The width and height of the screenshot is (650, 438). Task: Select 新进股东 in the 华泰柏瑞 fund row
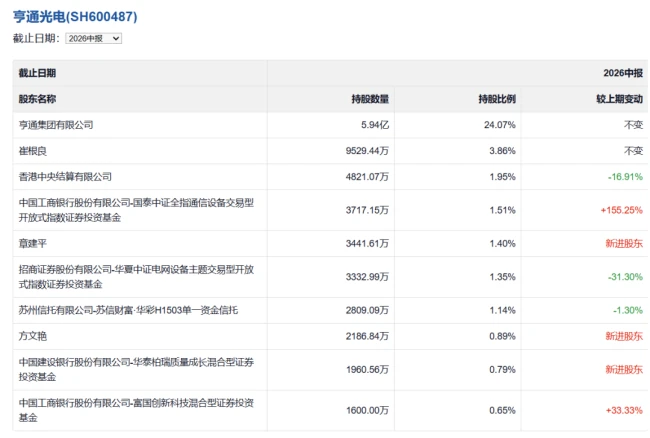[x=624, y=369]
